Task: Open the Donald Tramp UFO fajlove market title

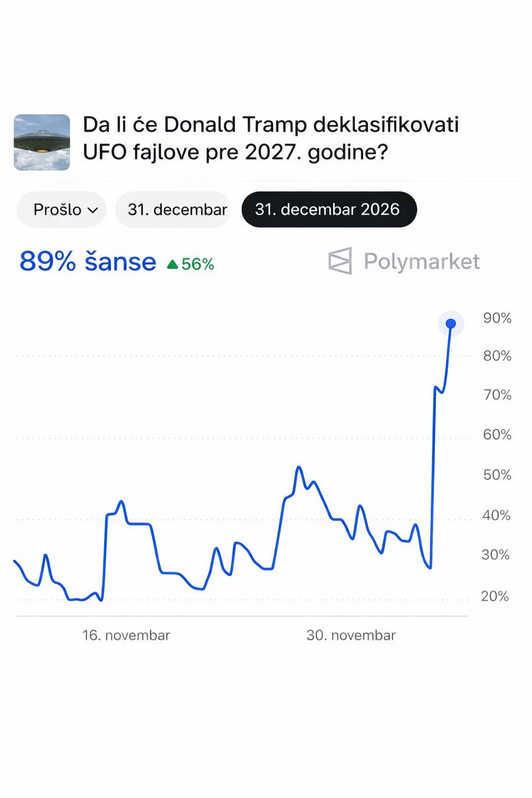Action: click(271, 138)
